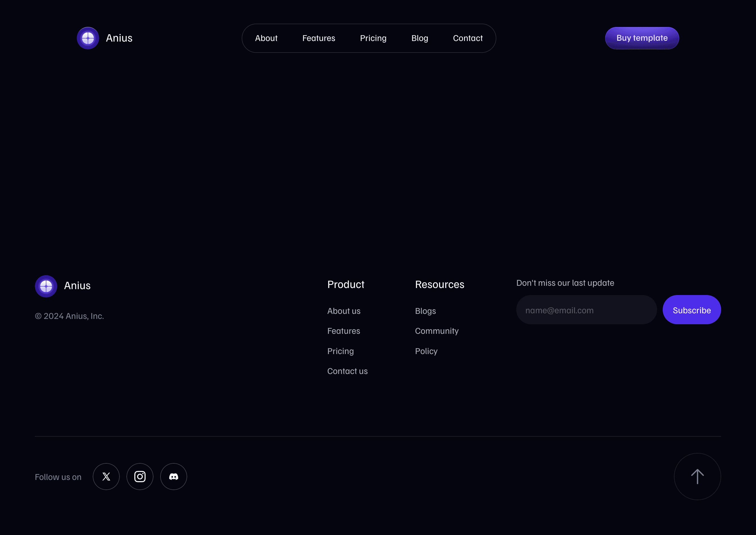Click the Follow us on label
Screen dimensions: 756x535
pos(58,477)
